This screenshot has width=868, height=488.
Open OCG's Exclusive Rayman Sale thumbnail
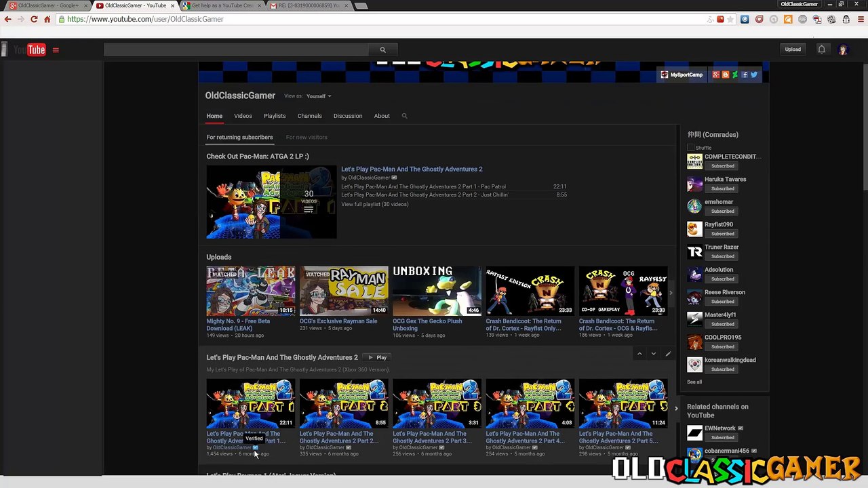coord(344,291)
